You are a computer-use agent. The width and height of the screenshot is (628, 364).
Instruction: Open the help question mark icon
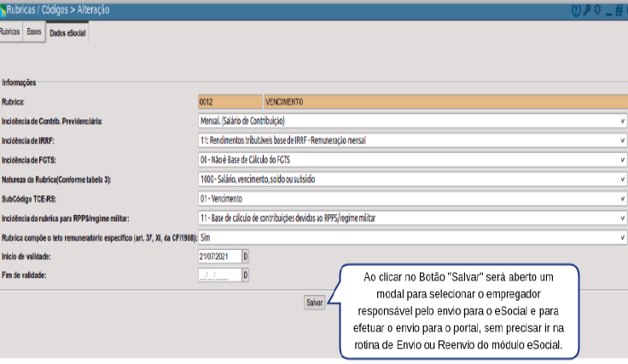pos(576,10)
